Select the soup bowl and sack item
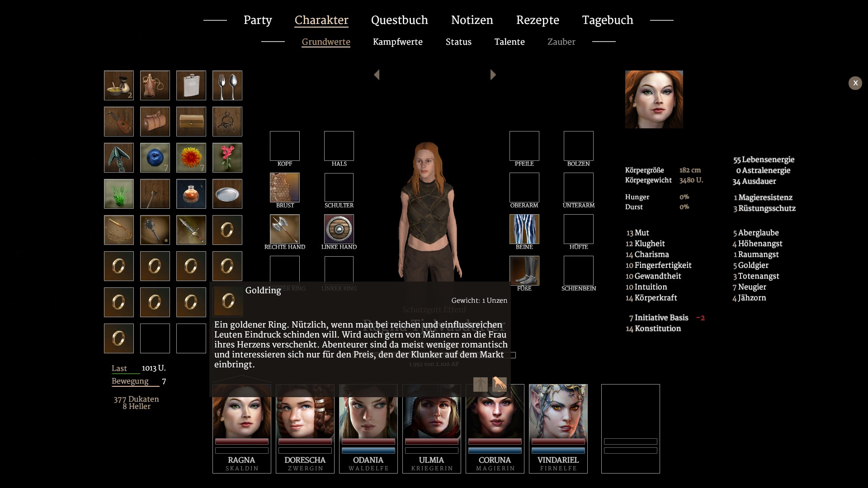 119,85
